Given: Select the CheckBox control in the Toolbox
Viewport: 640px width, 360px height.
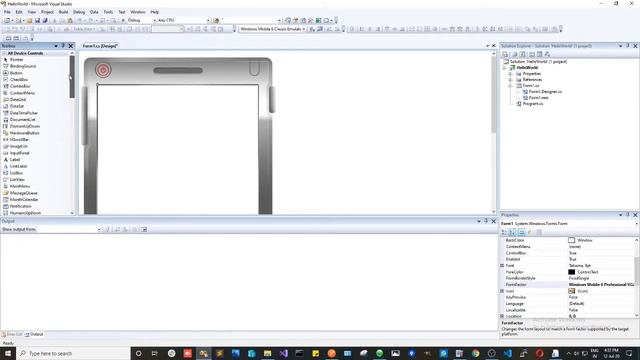Looking at the screenshot, I should coord(19,80).
